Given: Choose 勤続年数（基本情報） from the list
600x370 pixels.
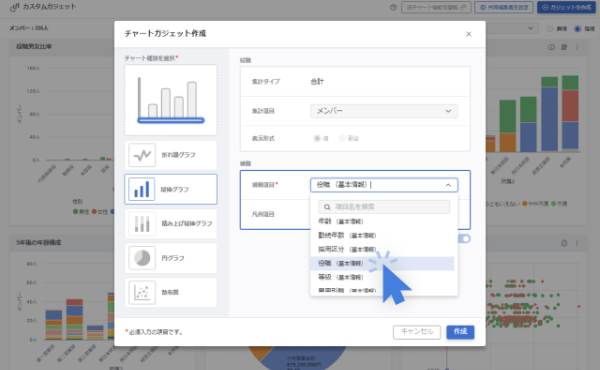Looking at the screenshot, I should coord(382,235).
